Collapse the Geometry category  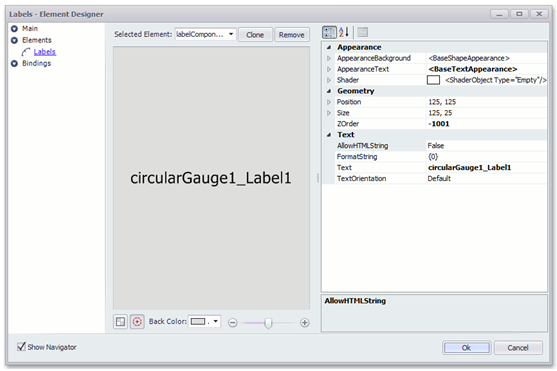tap(329, 91)
